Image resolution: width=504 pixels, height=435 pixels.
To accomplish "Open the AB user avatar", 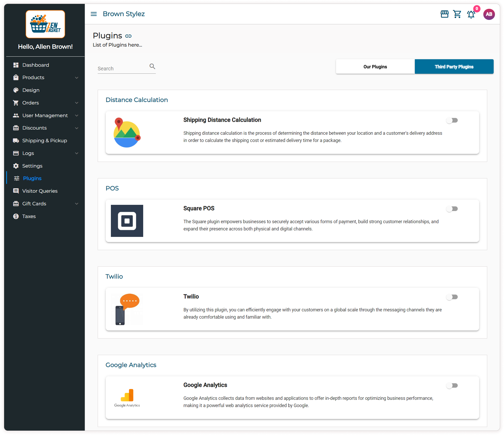I will (489, 14).
